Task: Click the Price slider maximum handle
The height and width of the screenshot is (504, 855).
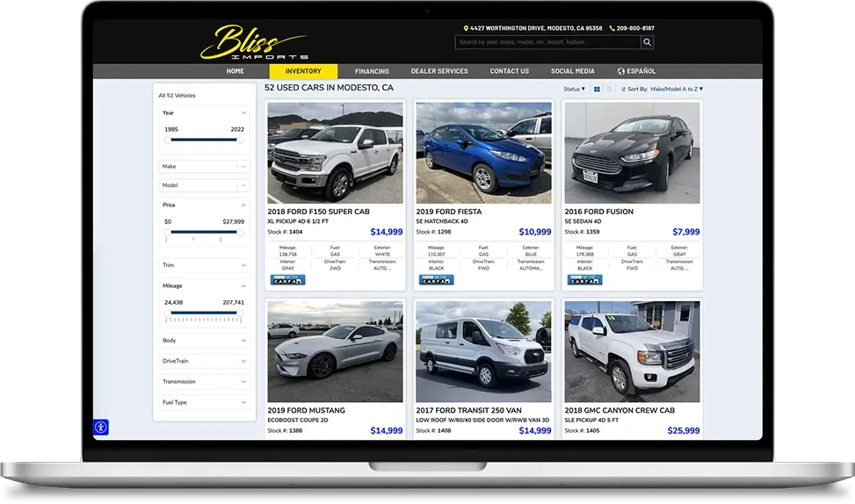Action: (240, 232)
